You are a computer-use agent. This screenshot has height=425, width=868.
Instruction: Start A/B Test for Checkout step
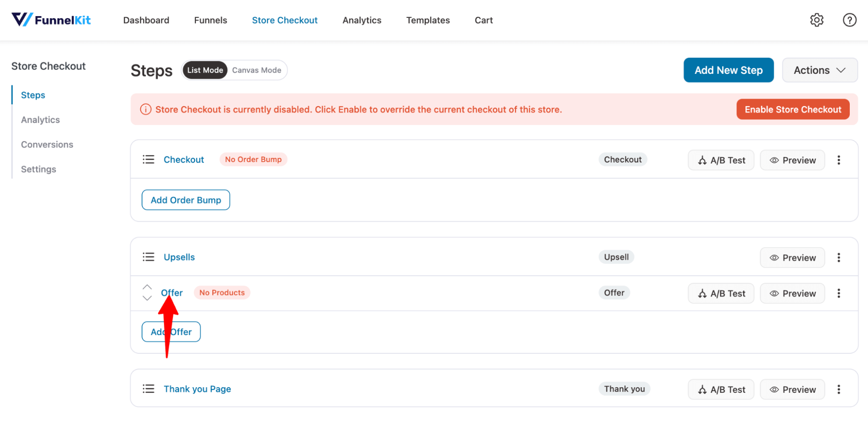pyautogui.click(x=721, y=160)
